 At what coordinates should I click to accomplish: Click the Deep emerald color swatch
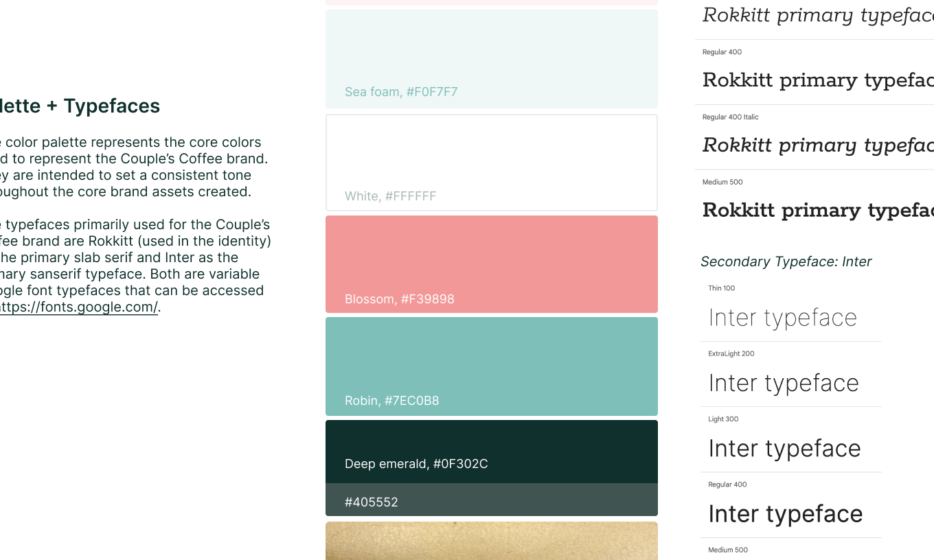pyautogui.click(x=491, y=451)
